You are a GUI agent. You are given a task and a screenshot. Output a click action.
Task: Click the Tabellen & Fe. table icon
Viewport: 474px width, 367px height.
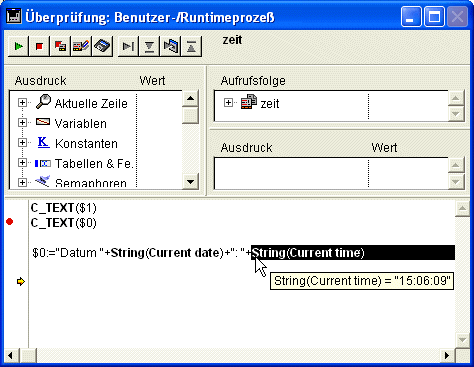[43, 163]
